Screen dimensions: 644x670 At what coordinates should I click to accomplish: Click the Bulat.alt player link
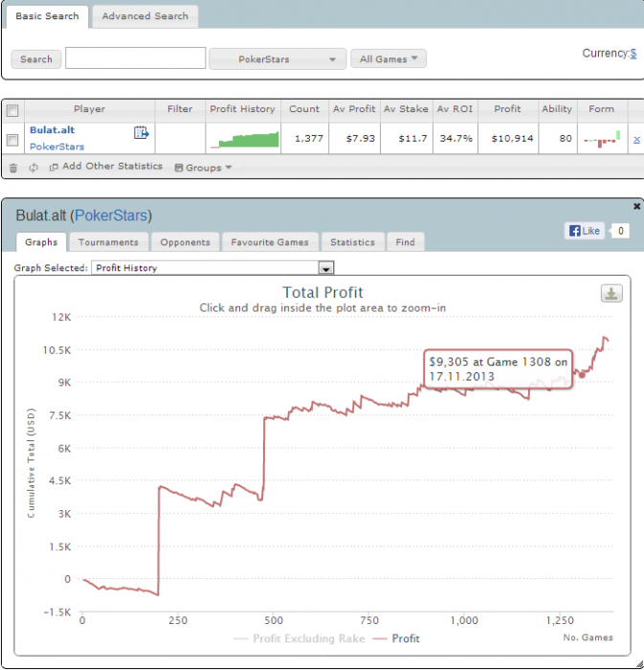(52, 130)
